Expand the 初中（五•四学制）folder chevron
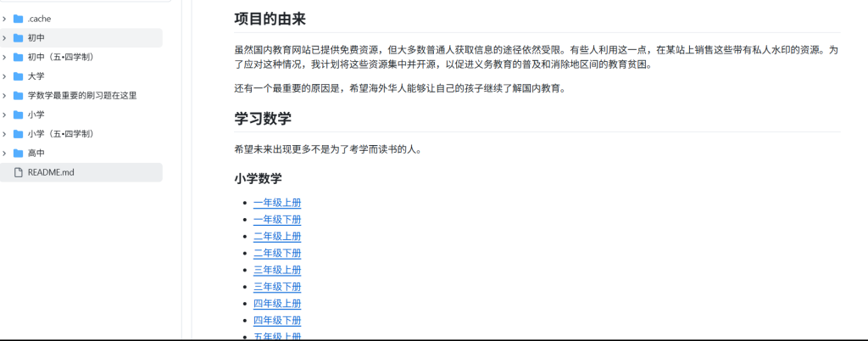 click(x=4, y=57)
